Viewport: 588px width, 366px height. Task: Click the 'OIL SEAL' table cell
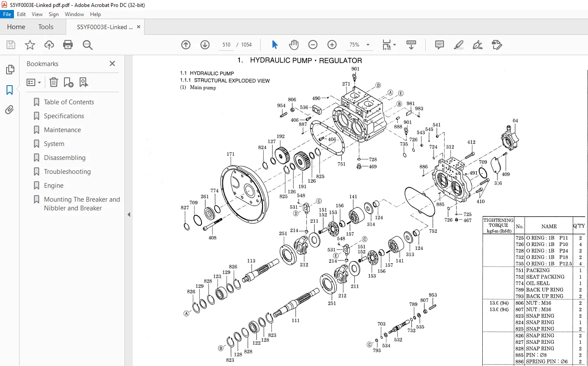coord(538,283)
